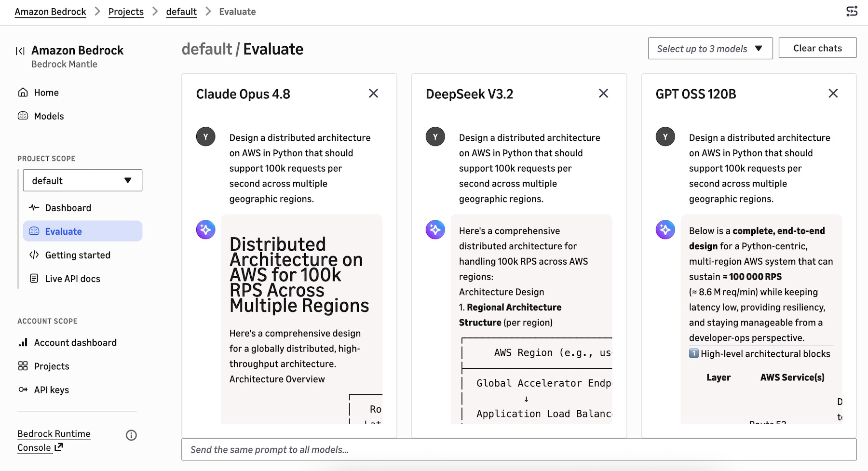The width and height of the screenshot is (868, 471).
Task: Click 'High-level architectural blocks' heading
Action: tap(765, 354)
